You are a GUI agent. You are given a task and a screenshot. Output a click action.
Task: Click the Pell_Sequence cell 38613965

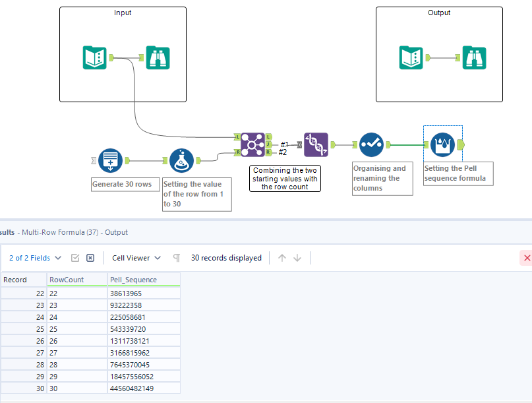point(144,294)
